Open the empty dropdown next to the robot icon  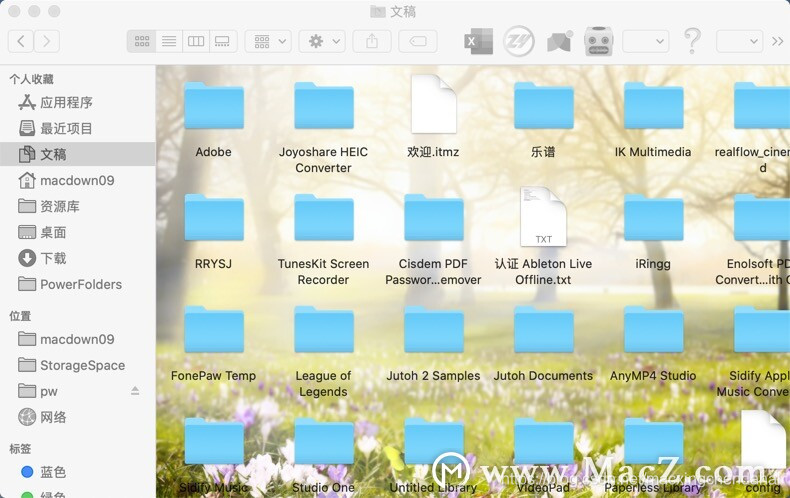[645, 41]
